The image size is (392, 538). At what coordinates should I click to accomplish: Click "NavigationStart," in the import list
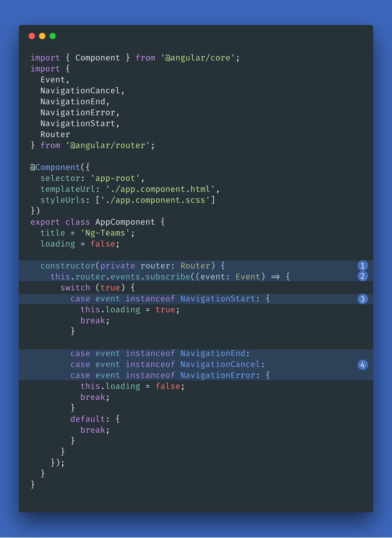[x=80, y=123]
